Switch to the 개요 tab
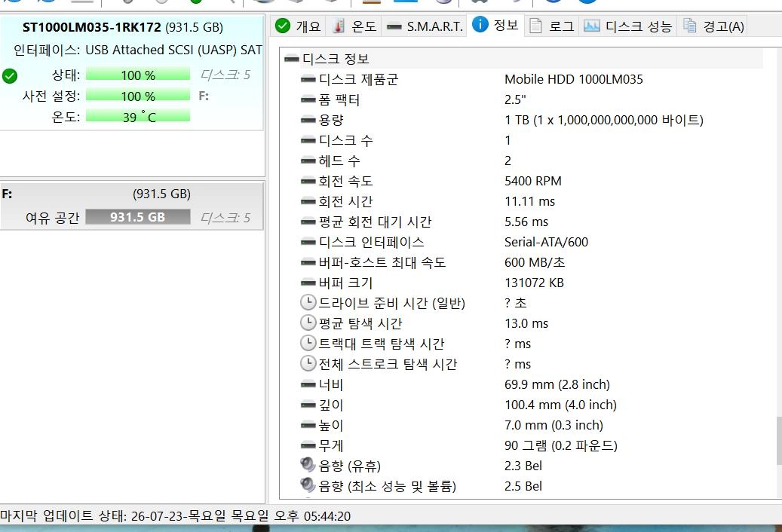Image resolution: width=782 pixels, height=532 pixels. coord(298,26)
